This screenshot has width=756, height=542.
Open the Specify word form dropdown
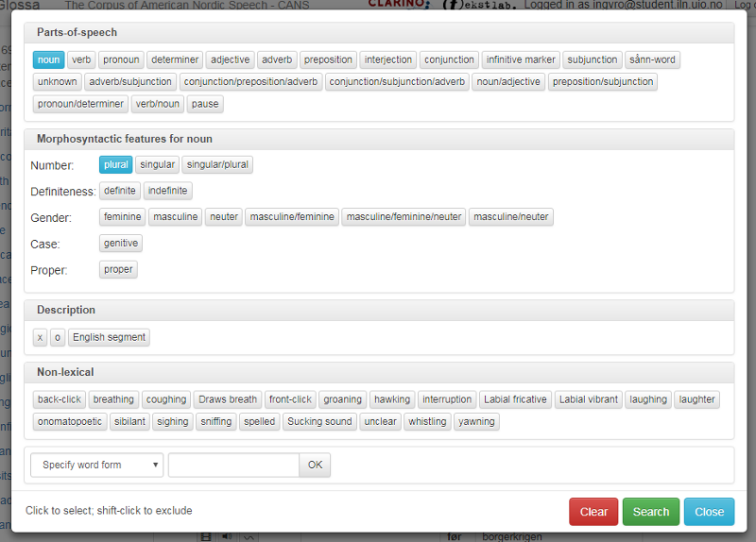pyautogui.click(x=97, y=465)
